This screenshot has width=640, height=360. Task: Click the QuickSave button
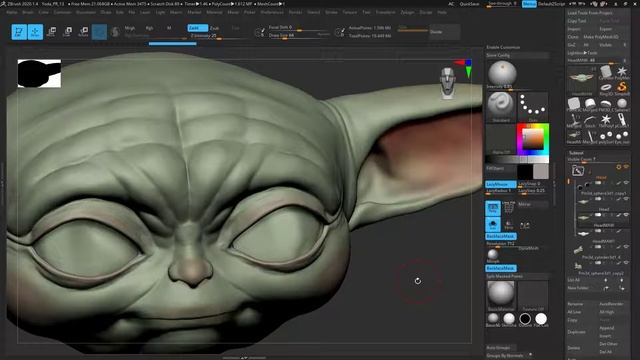click(x=469, y=4)
